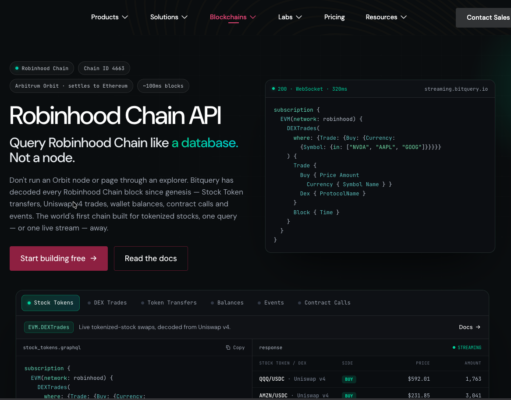Click the $592.01 price cell
511x400 pixels.
click(x=419, y=379)
